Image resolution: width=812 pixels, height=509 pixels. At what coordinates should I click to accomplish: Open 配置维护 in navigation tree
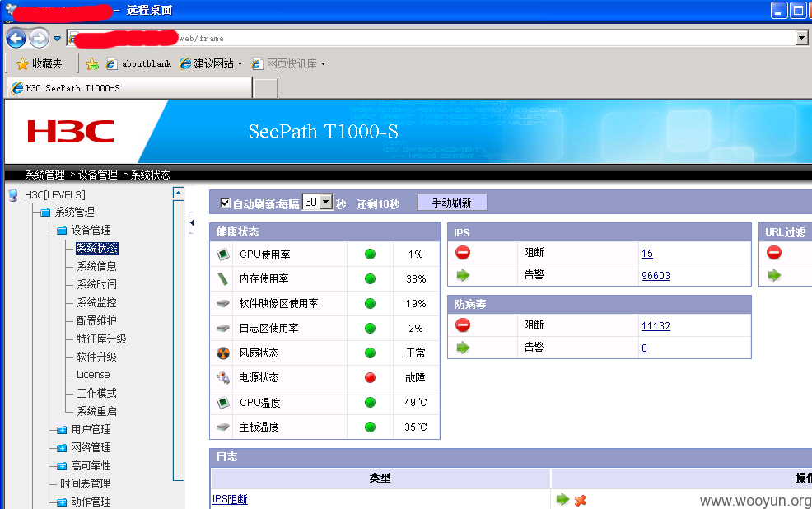[x=97, y=320]
